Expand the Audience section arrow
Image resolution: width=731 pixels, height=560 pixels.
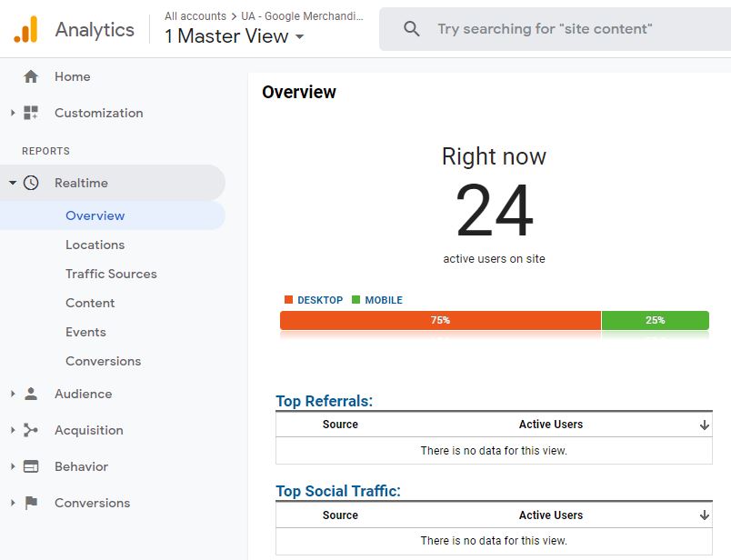[13, 394]
